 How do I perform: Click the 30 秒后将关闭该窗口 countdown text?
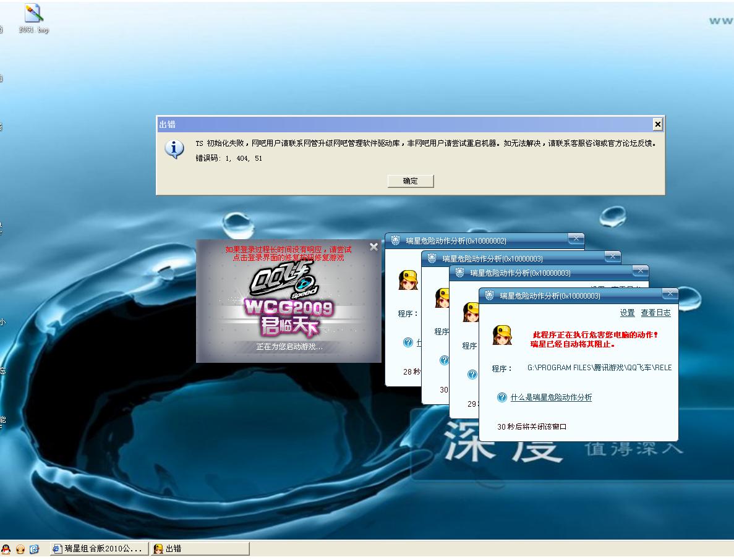tap(532, 426)
